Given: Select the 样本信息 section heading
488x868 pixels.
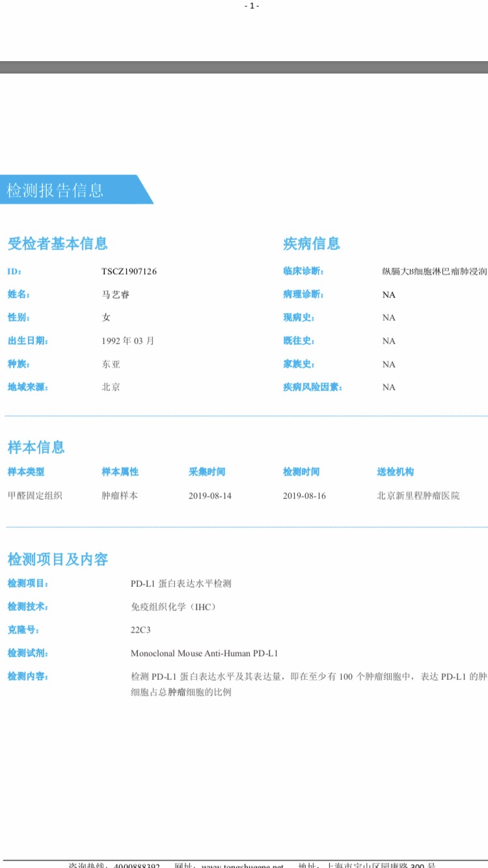Looking at the screenshot, I should click(x=36, y=447).
